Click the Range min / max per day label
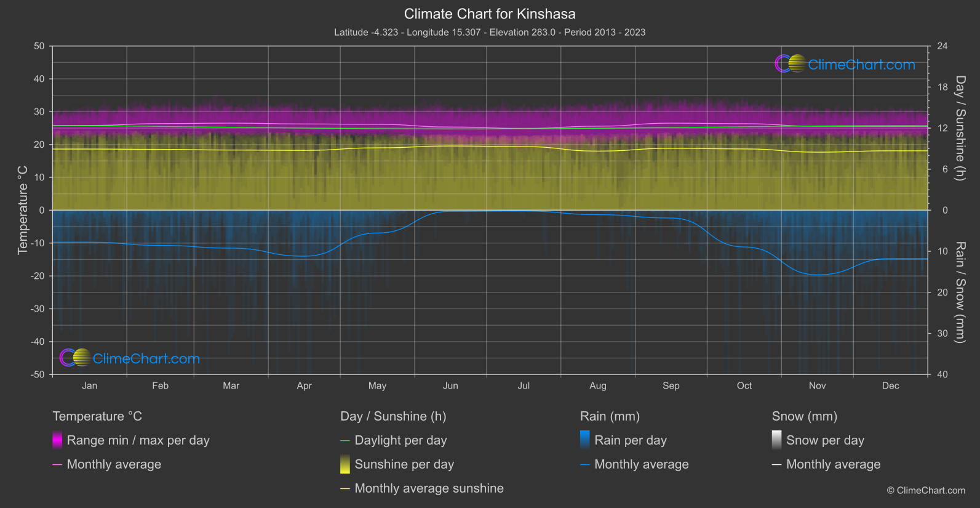 tap(138, 440)
